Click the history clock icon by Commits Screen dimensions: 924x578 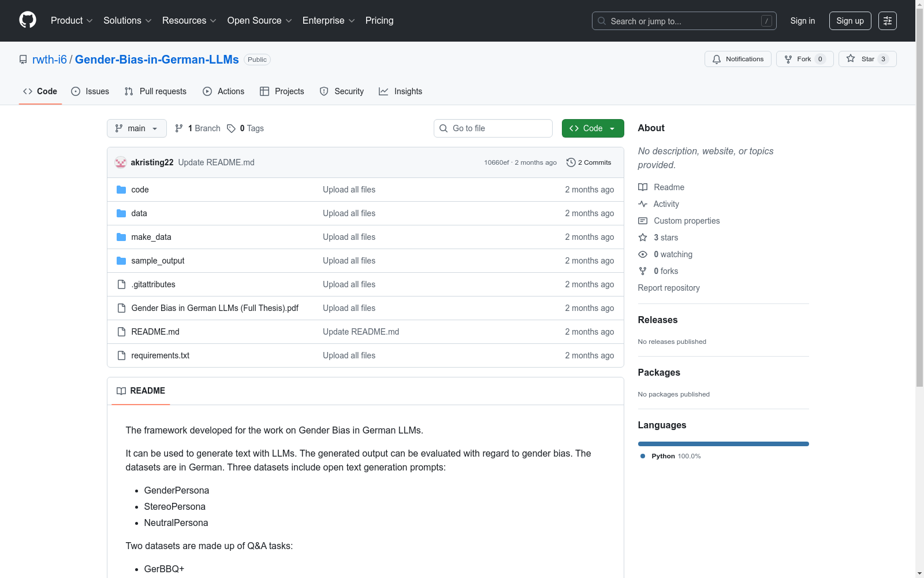pyautogui.click(x=571, y=162)
